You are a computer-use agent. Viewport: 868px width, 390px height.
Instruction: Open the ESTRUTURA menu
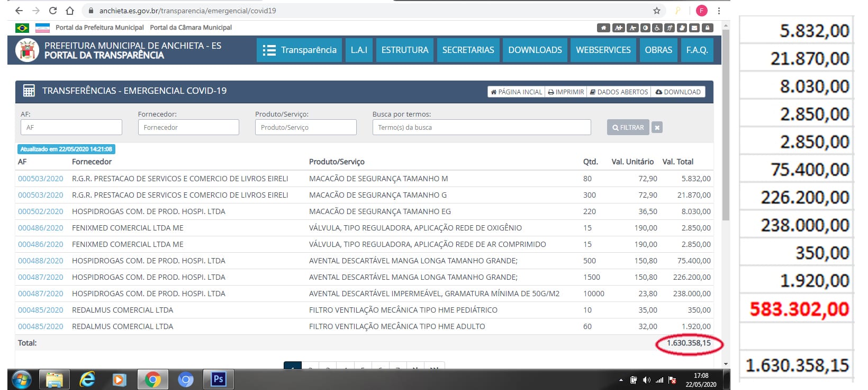405,50
